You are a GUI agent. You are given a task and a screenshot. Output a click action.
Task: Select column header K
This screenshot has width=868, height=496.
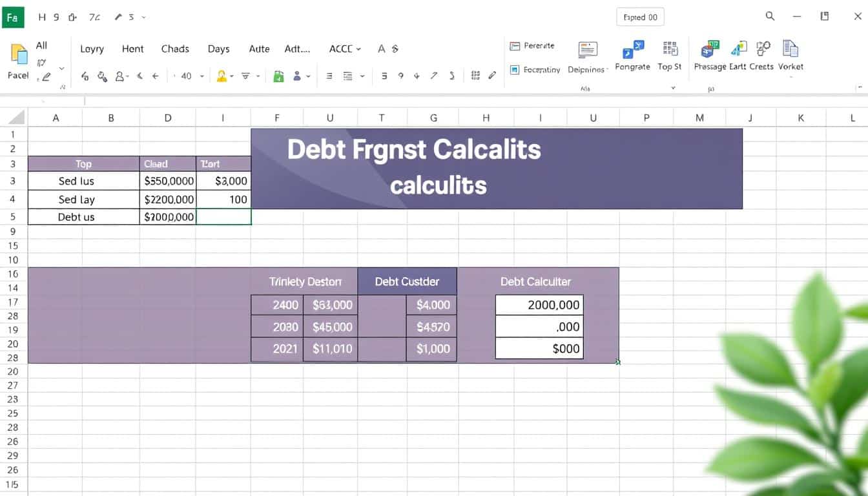801,118
